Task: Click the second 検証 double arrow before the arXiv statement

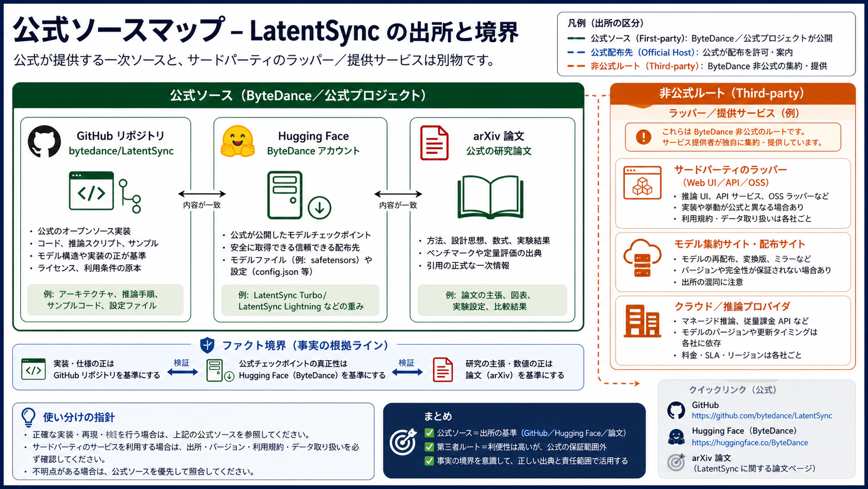Action: pos(407,372)
